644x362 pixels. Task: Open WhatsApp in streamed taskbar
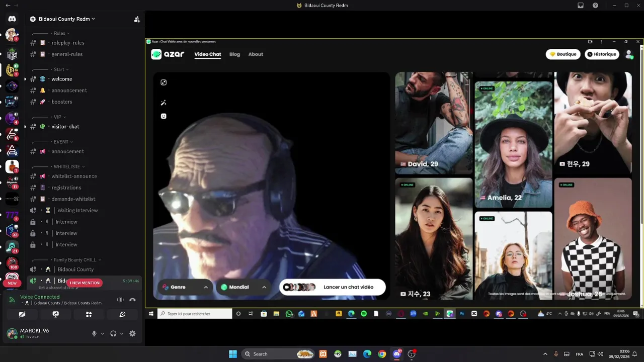pyautogui.click(x=289, y=314)
